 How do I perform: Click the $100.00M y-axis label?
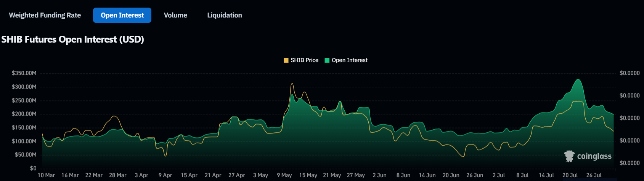pyautogui.click(x=24, y=141)
